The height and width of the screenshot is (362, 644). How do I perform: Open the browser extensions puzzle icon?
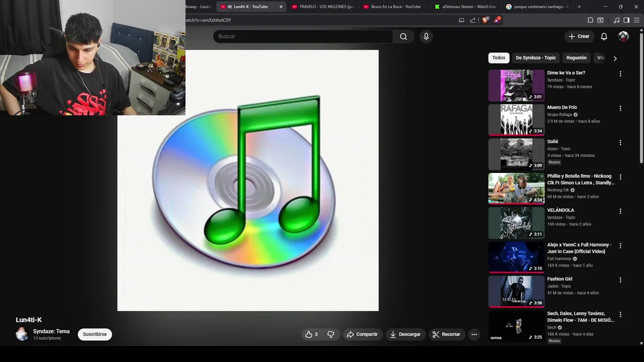point(590,20)
